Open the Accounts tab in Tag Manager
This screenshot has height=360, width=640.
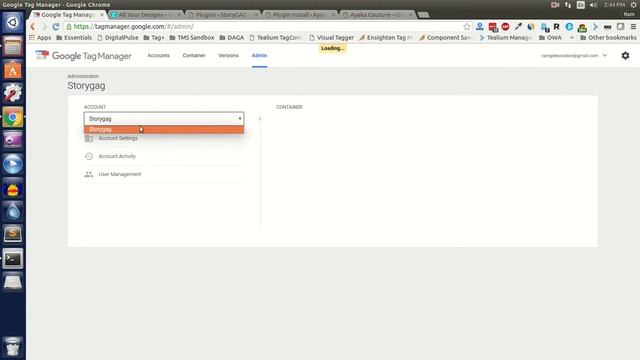158,56
